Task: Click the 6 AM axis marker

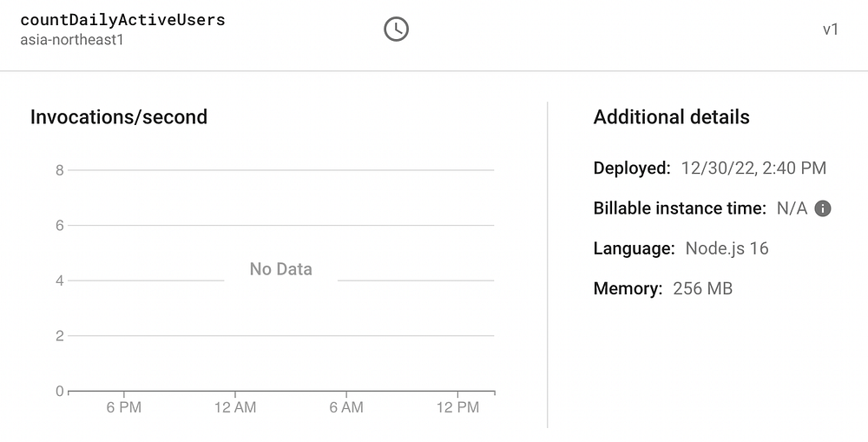Action: (345, 407)
